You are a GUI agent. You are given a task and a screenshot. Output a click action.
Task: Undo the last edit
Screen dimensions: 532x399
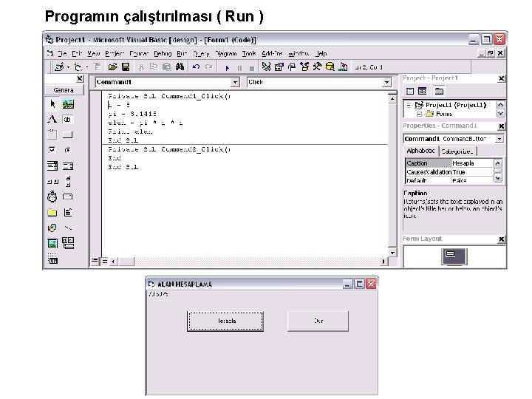196,67
